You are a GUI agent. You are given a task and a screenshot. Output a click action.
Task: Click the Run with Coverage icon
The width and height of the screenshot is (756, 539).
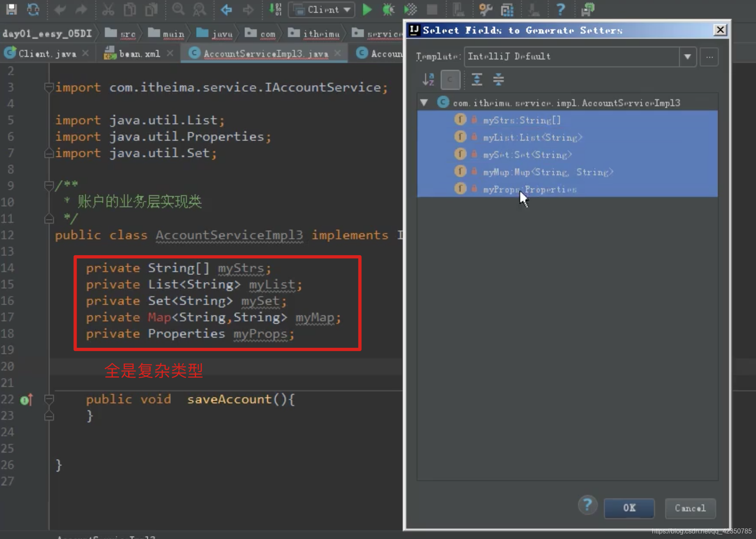(x=410, y=9)
